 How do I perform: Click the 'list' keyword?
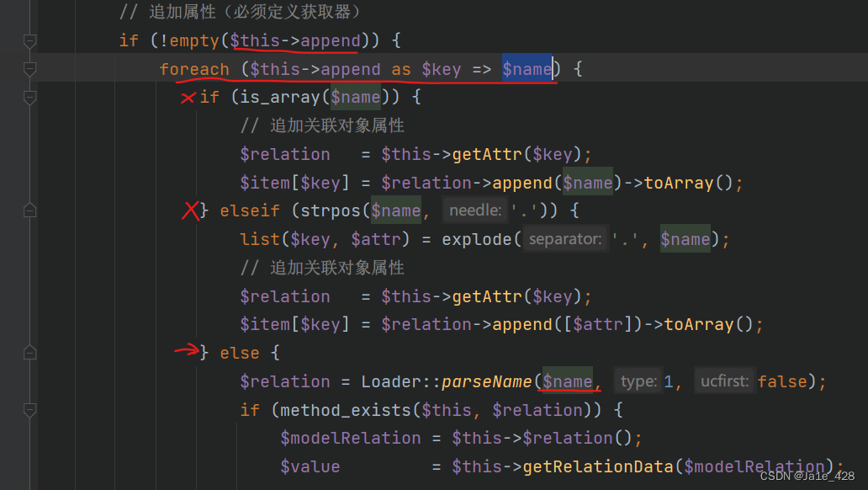(x=260, y=239)
